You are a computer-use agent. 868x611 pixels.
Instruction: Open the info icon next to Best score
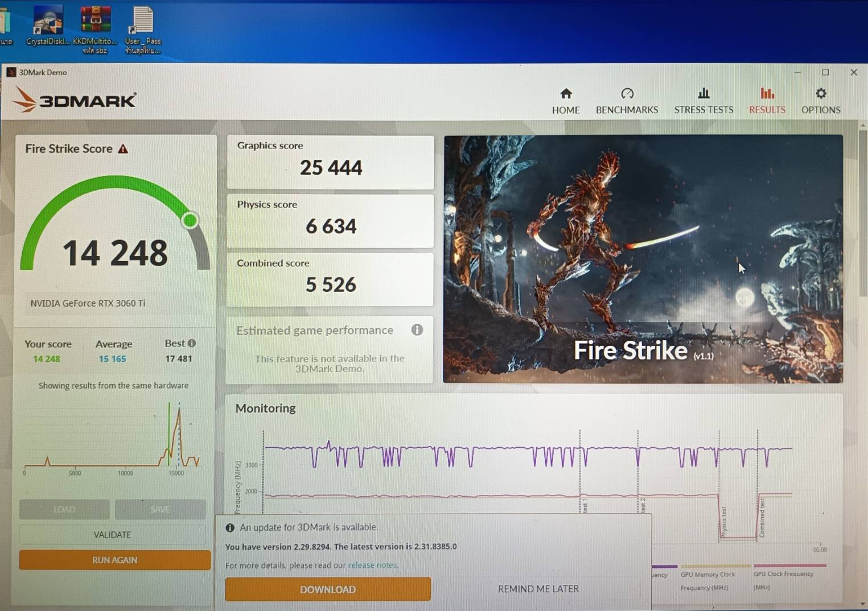point(191,343)
